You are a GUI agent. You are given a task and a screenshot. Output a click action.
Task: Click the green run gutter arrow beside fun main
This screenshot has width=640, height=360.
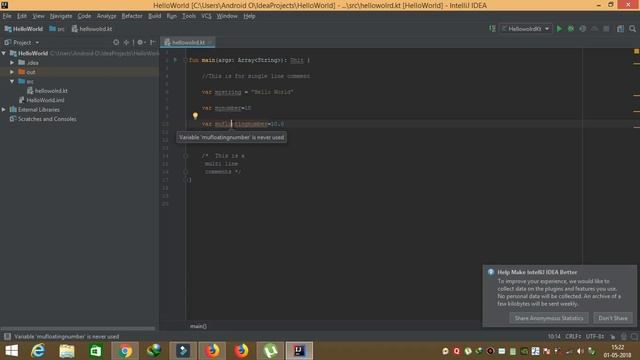tap(175, 60)
